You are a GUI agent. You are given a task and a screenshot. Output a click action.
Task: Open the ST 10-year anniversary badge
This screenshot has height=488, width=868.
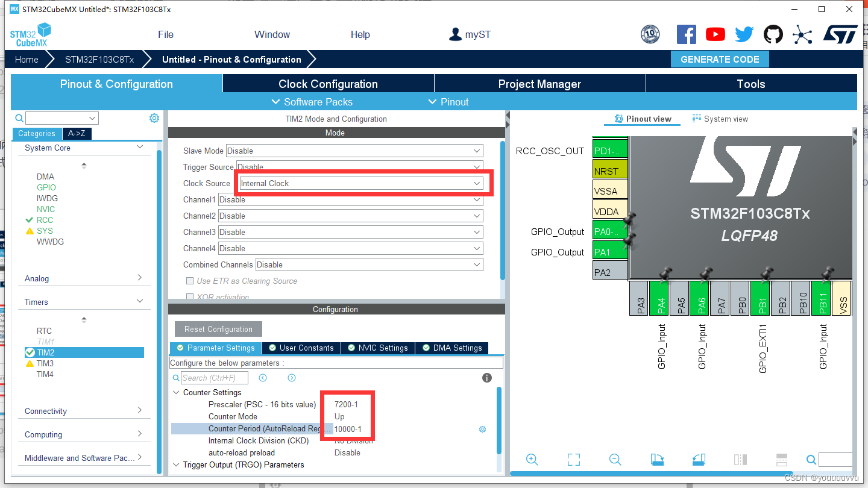tap(650, 34)
